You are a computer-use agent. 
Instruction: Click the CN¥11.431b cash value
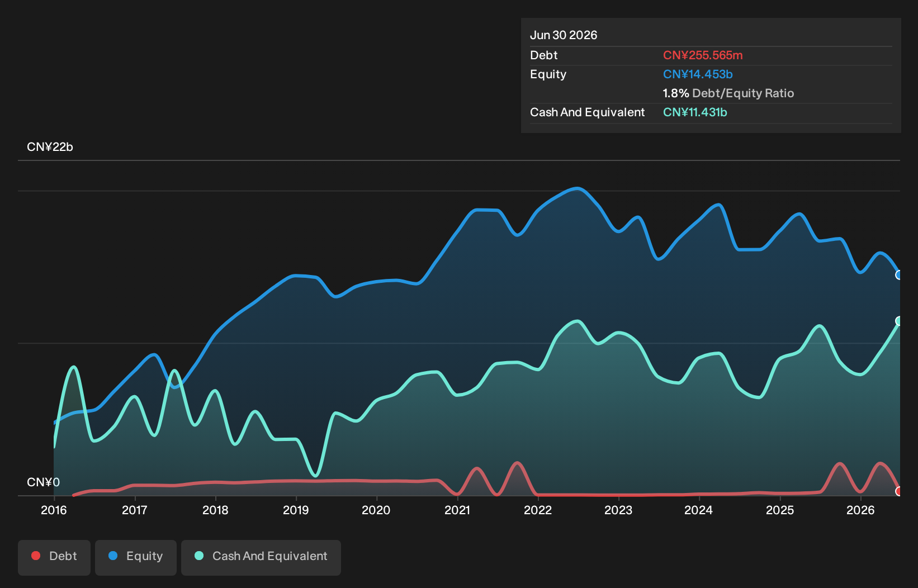(695, 112)
